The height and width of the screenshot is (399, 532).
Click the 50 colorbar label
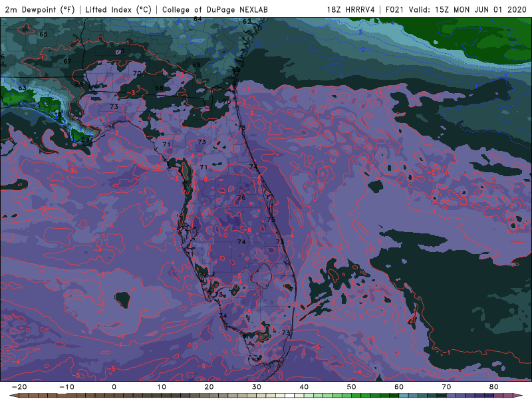[x=352, y=387]
